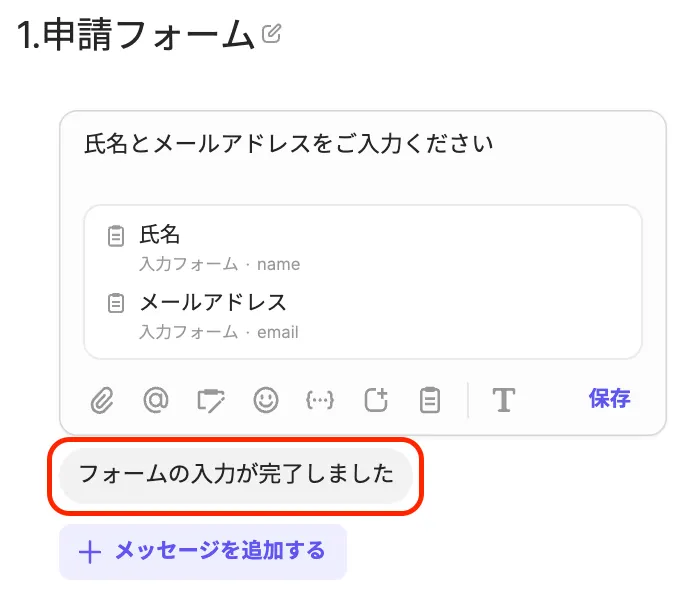Screen dimensions: 700x598
Task: Click the clipboard icon next to メールアドレス
Action: tap(116, 303)
